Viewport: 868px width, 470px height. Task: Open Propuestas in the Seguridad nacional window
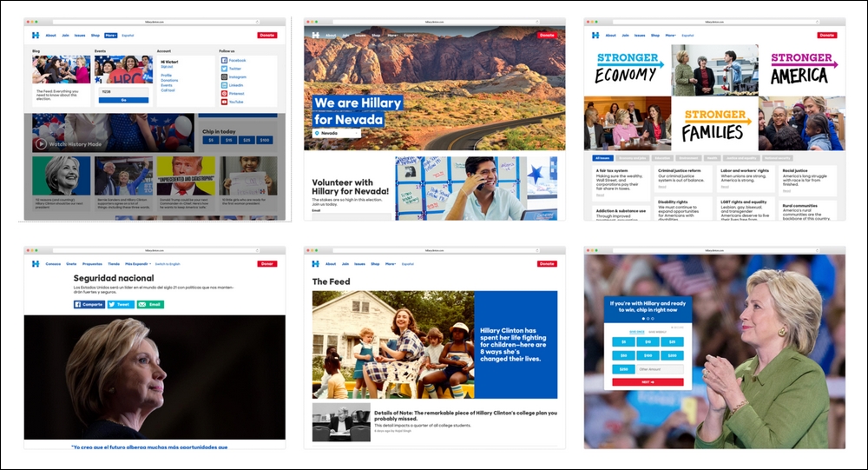(x=92, y=264)
